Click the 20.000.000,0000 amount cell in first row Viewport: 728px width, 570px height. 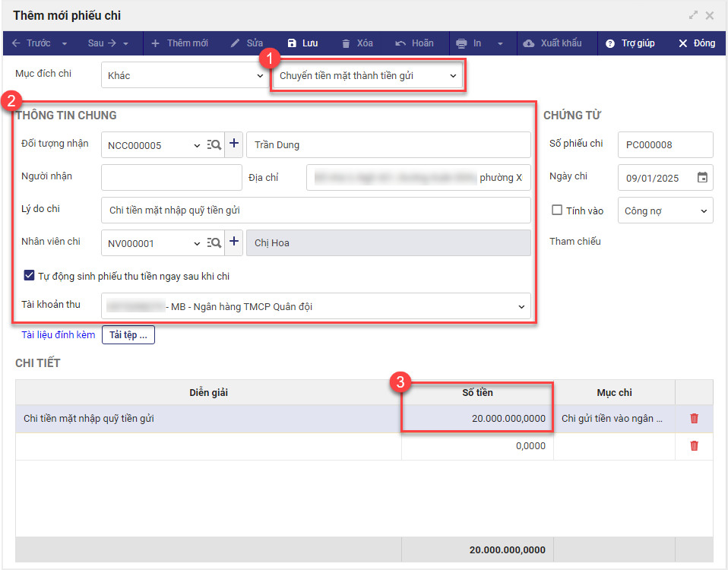pos(477,418)
